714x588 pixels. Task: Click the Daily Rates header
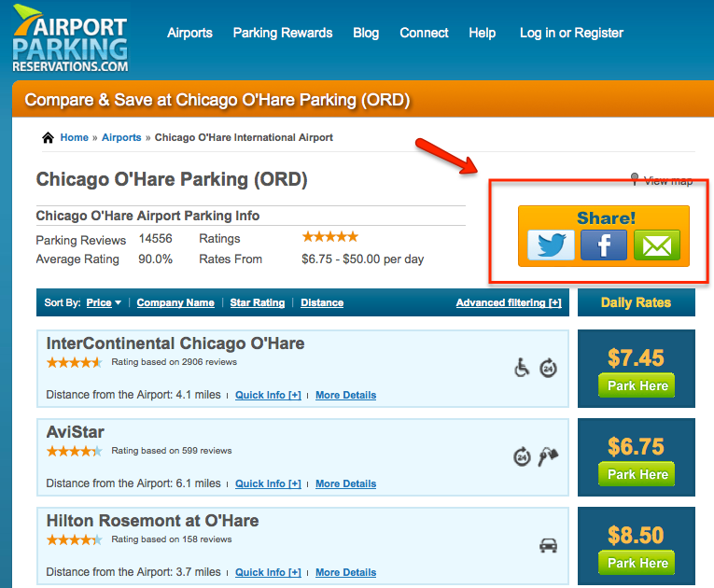(x=637, y=302)
